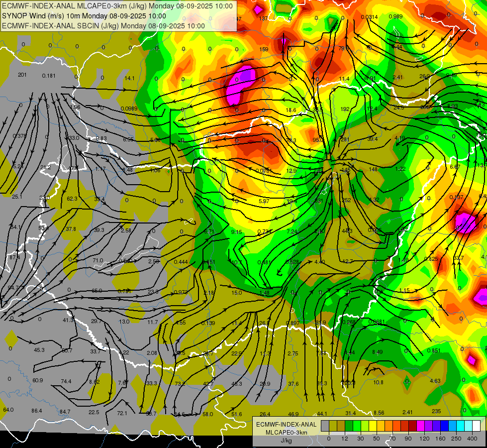This screenshot has height=448, width=487.
Task: Click the map value 10.8
Action: tap(378, 382)
